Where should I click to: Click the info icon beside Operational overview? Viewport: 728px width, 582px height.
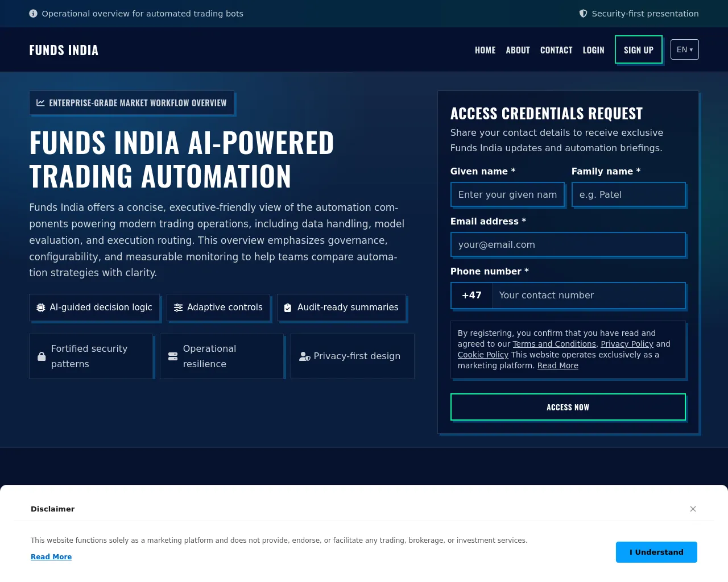pos(33,14)
